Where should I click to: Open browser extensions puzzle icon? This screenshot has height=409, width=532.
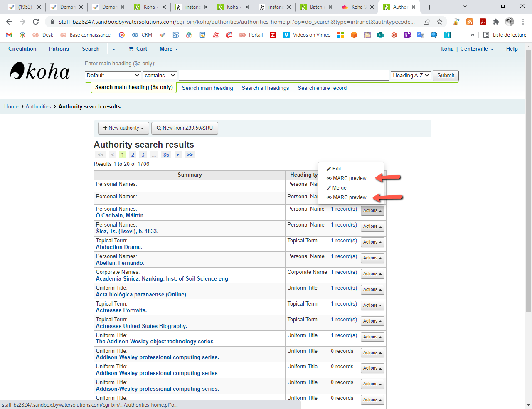[496, 22]
